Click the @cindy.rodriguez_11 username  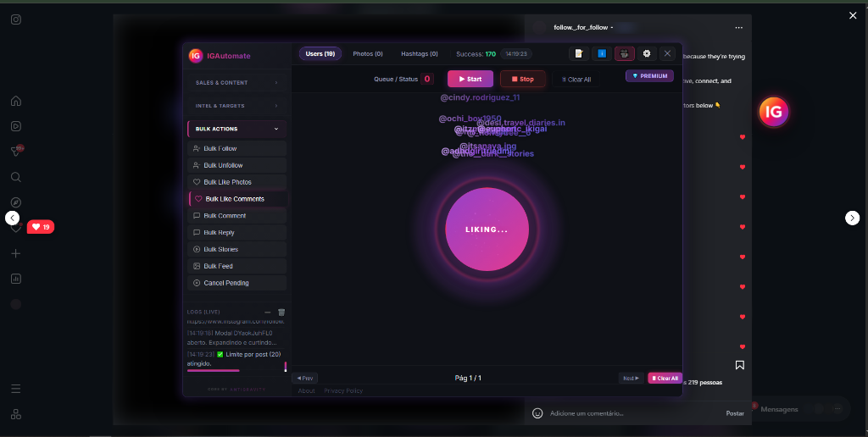(480, 97)
